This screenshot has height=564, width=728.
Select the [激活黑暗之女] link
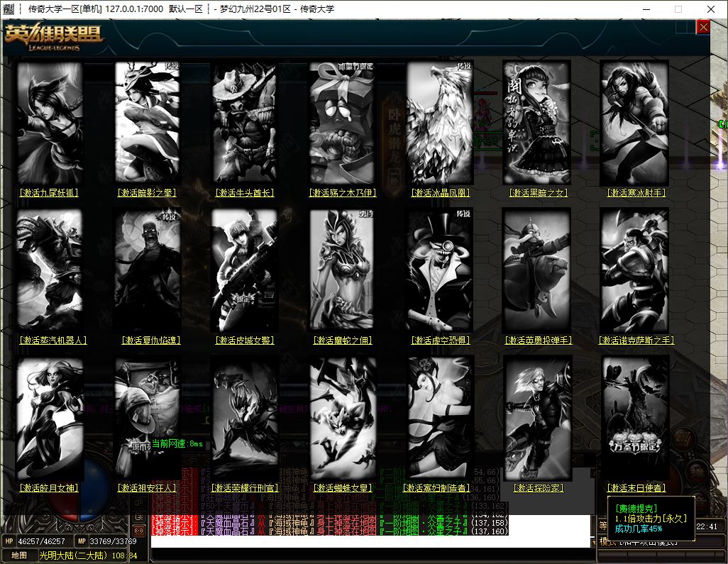point(539,193)
